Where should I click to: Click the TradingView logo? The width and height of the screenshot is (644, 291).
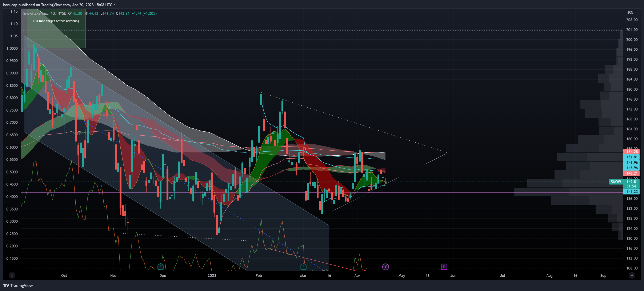[18, 286]
